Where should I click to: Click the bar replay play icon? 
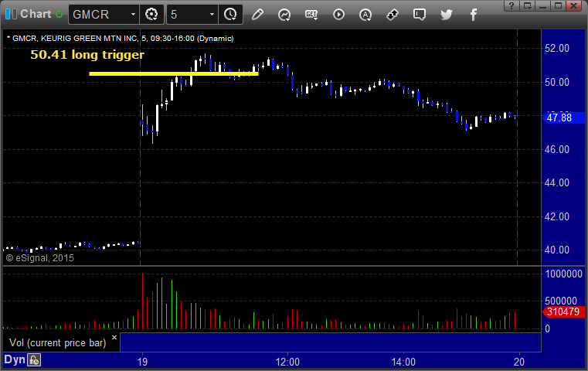tap(338, 15)
